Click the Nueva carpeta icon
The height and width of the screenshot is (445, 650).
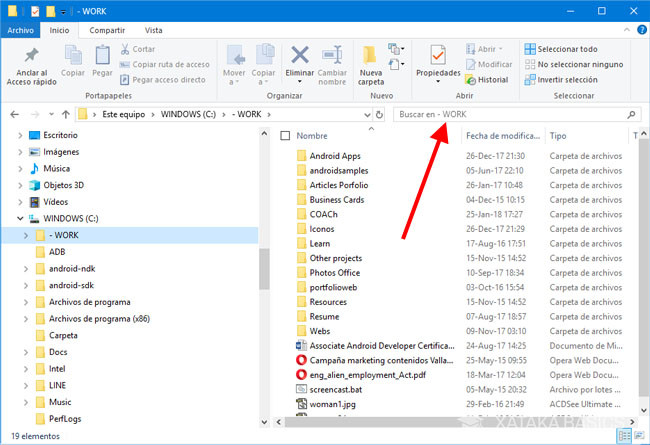coord(371,60)
